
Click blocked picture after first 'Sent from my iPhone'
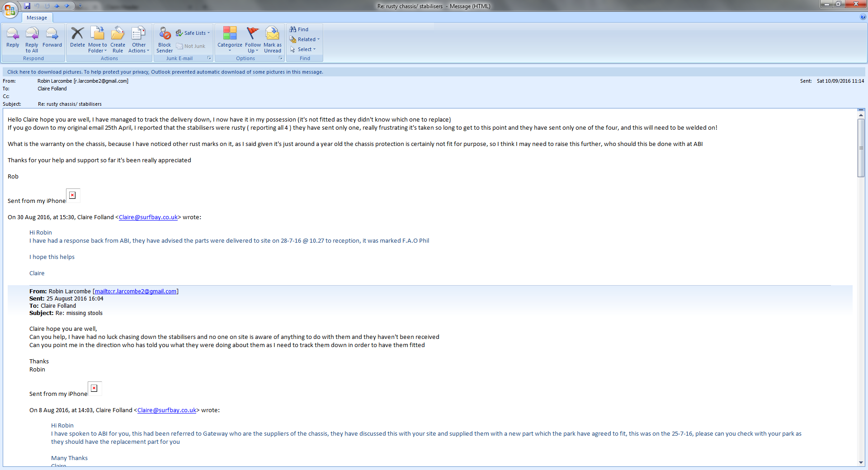[x=73, y=195]
